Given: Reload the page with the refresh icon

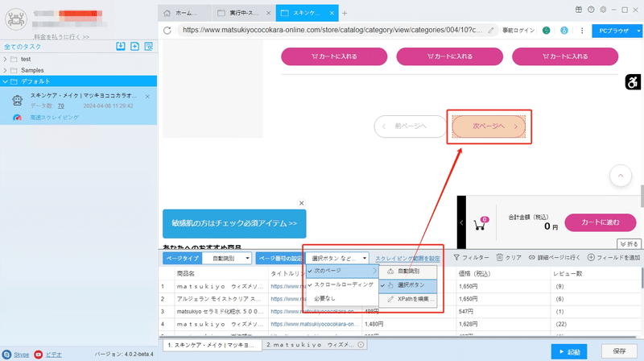Looking at the screenshot, I should 167,31.
